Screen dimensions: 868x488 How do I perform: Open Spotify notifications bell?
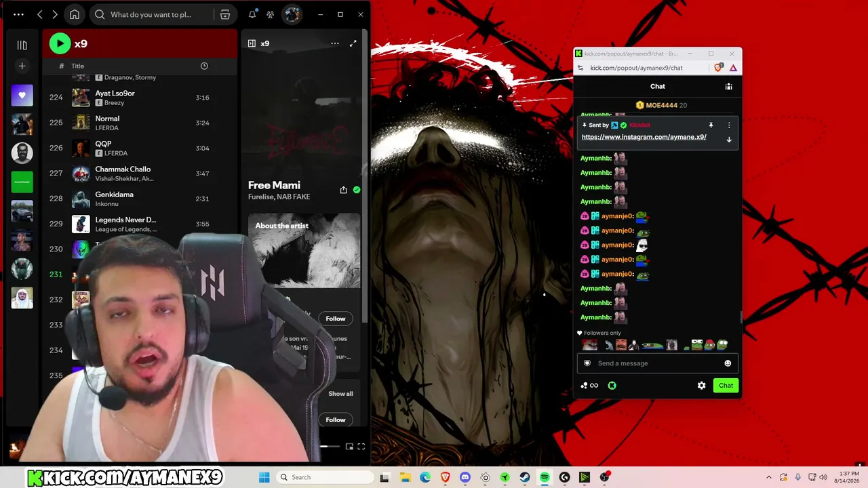click(x=252, y=14)
